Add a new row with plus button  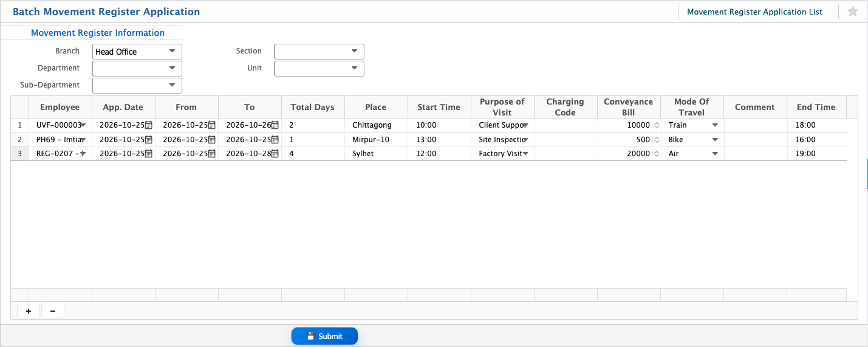coord(29,311)
